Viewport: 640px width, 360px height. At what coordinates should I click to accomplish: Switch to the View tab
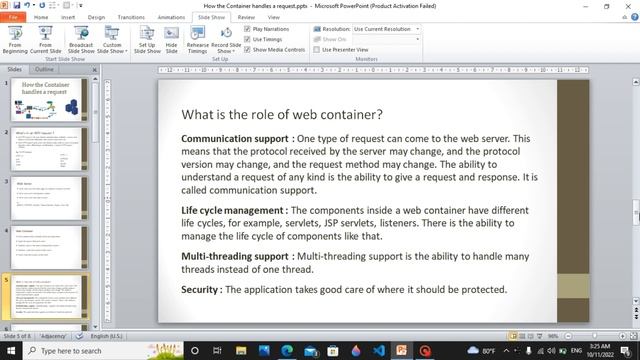coord(273,17)
